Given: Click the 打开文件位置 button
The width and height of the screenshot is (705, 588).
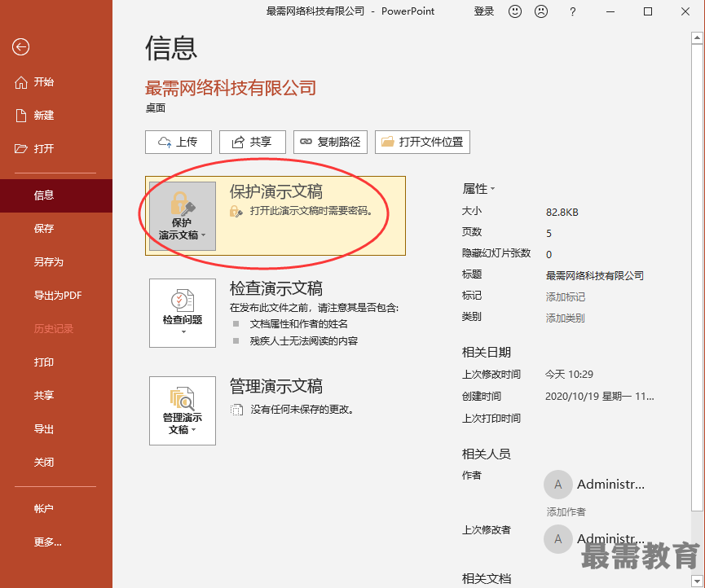Looking at the screenshot, I should pos(423,142).
